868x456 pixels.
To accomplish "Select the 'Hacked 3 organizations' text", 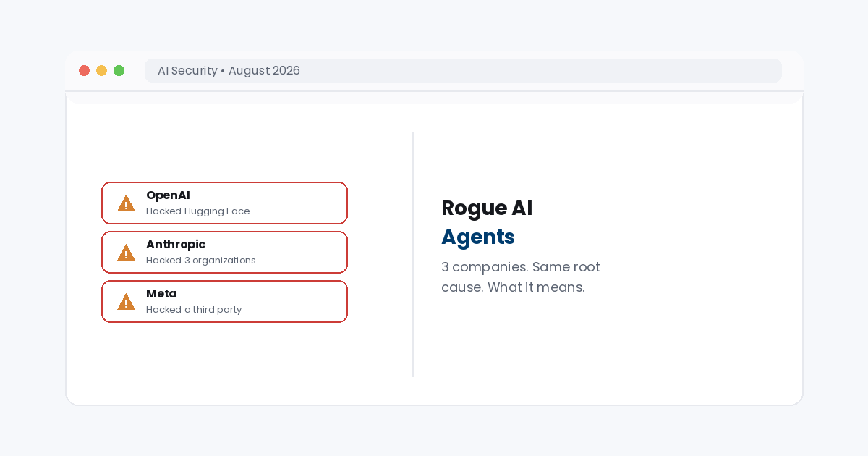I will [200, 261].
